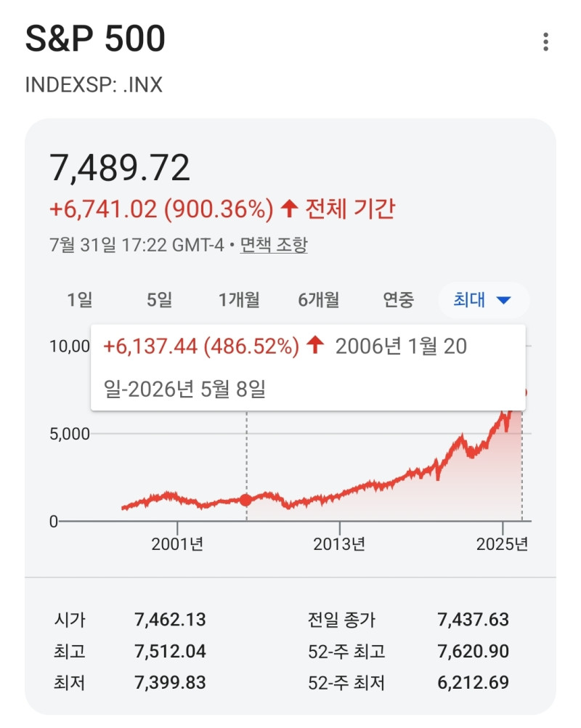Switch chart to 6개월 range
581x728 pixels.
pyautogui.click(x=319, y=300)
